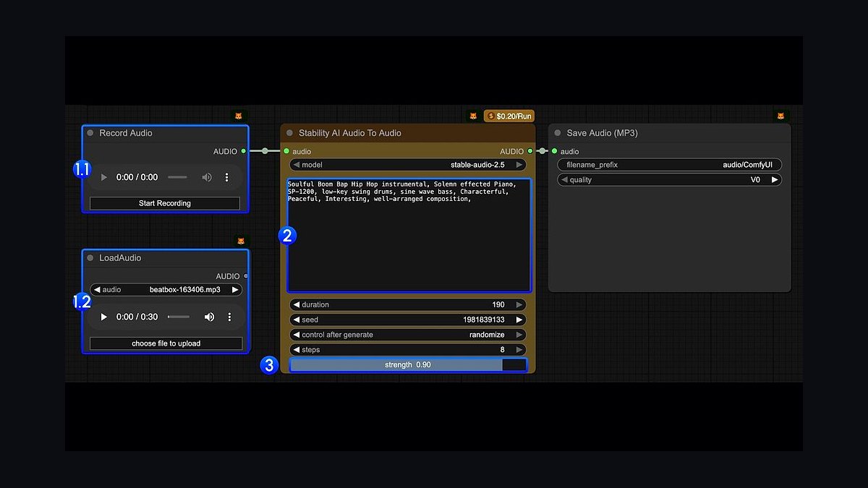Increase the seed value with right arrow
Viewport: 868px width, 488px height.
(x=519, y=320)
